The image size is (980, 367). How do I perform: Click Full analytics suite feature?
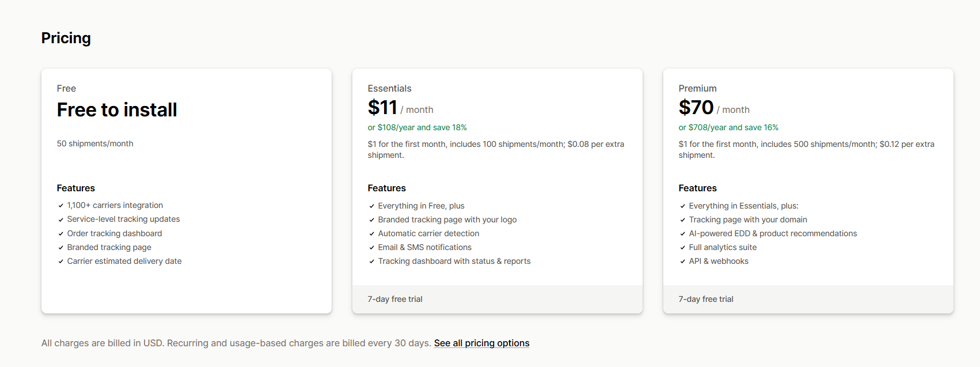723,247
